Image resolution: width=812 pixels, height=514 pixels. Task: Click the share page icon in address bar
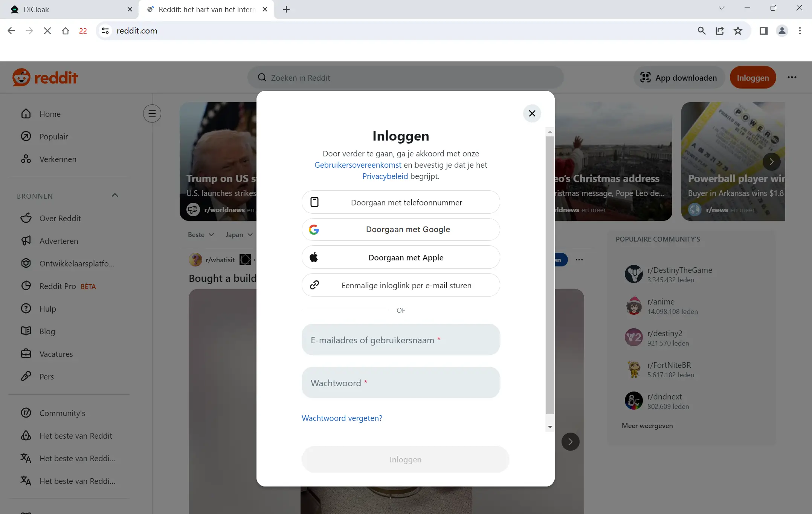[720, 31]
